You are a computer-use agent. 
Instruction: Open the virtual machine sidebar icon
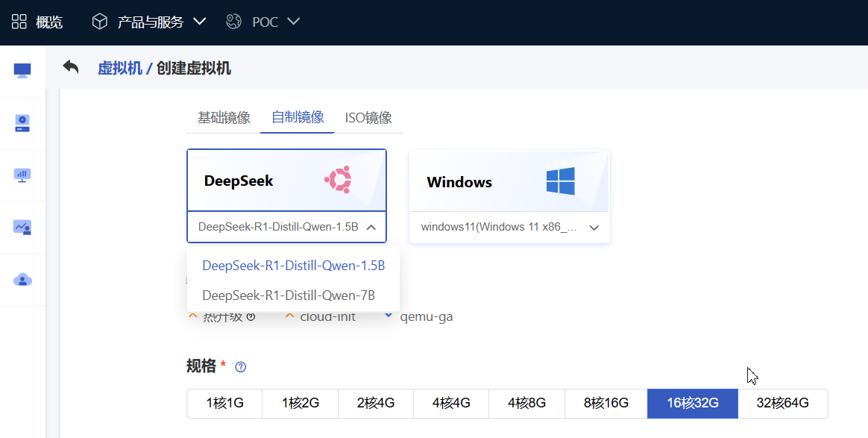click(x=22, y=71)
